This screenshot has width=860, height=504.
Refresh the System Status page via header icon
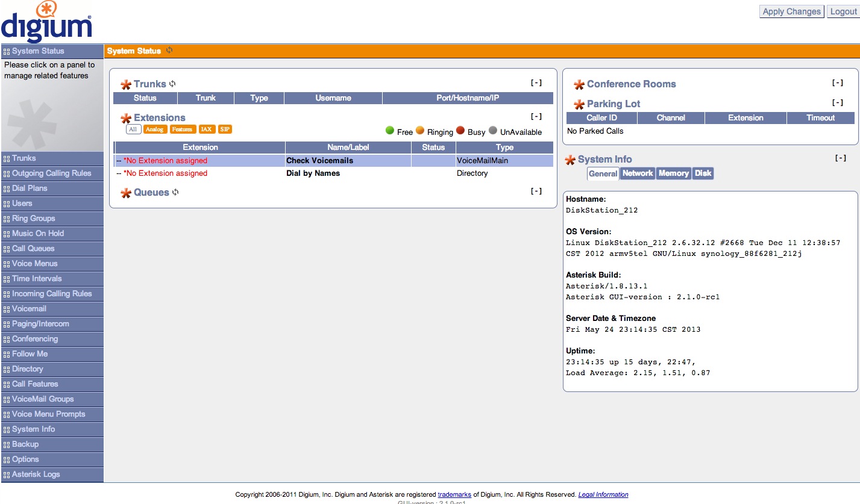click(169, 51)
